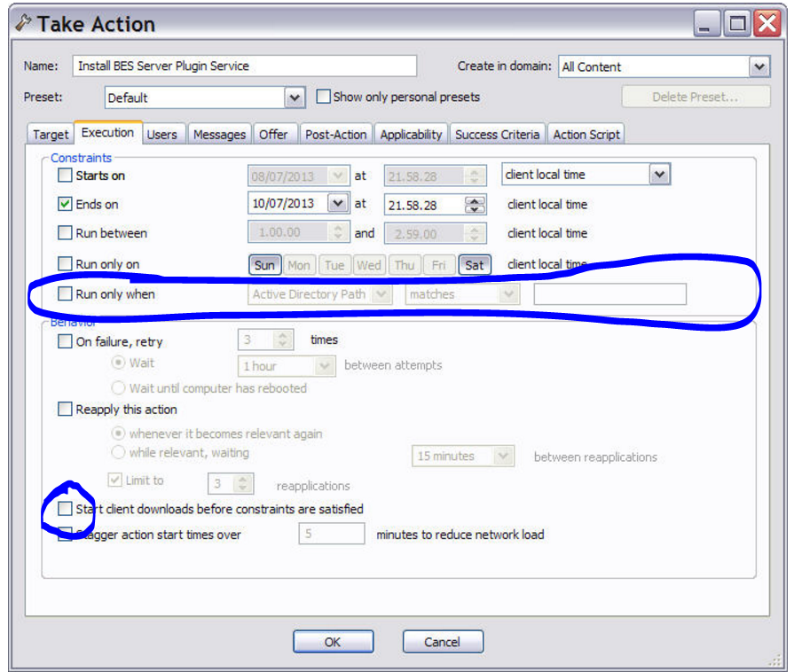Click the Run between end time spinner
The height and width of the screenshot is (672, 794).
(x=475, y=233)
